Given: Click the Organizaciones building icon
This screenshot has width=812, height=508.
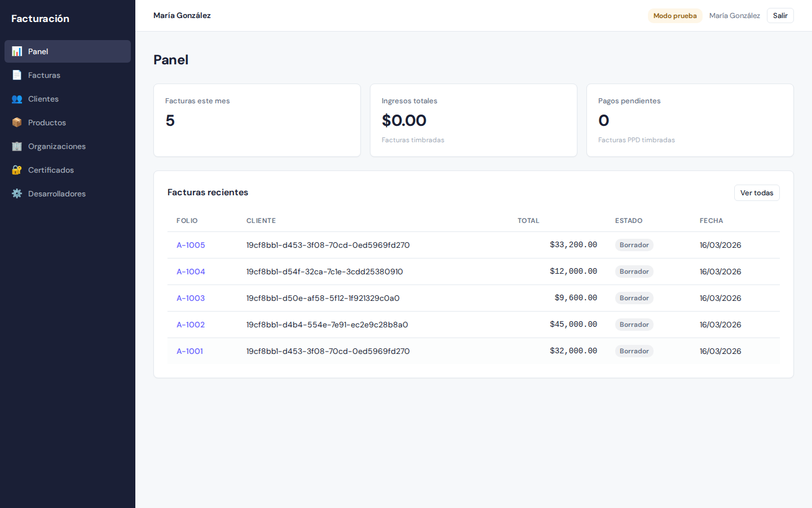Looking at the screenshot, I should [x=17, y=146].
